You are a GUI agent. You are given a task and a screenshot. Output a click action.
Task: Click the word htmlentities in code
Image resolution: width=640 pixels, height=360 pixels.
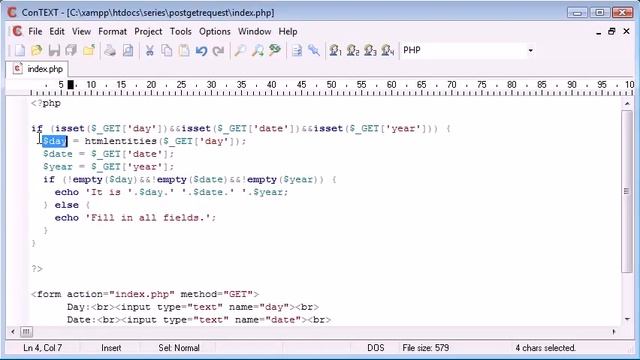coord(121,141)
